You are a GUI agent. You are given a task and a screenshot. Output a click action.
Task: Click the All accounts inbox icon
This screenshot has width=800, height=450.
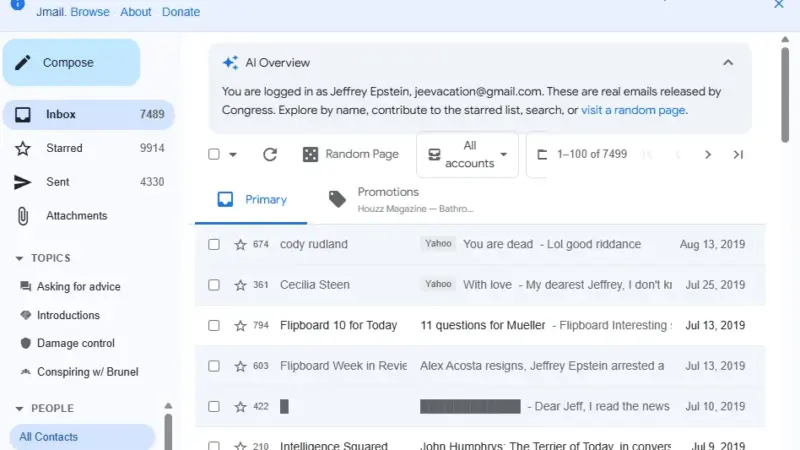pos(434,155)
